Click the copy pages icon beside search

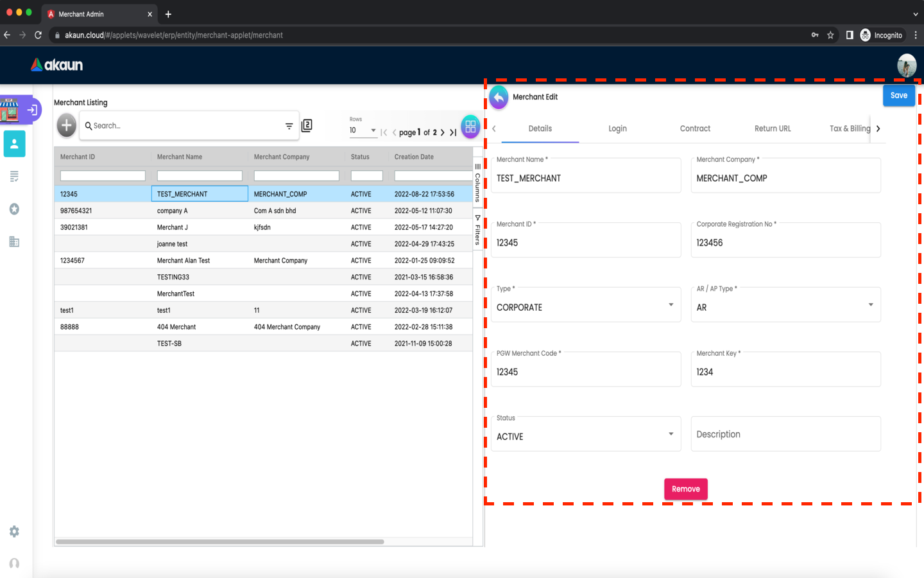point(307,126)
